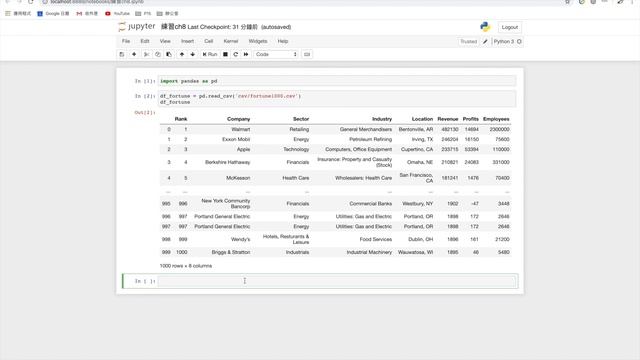Click the Company column header
The width and height of the screenshot is (640, 360).
(x=238, y=119)
